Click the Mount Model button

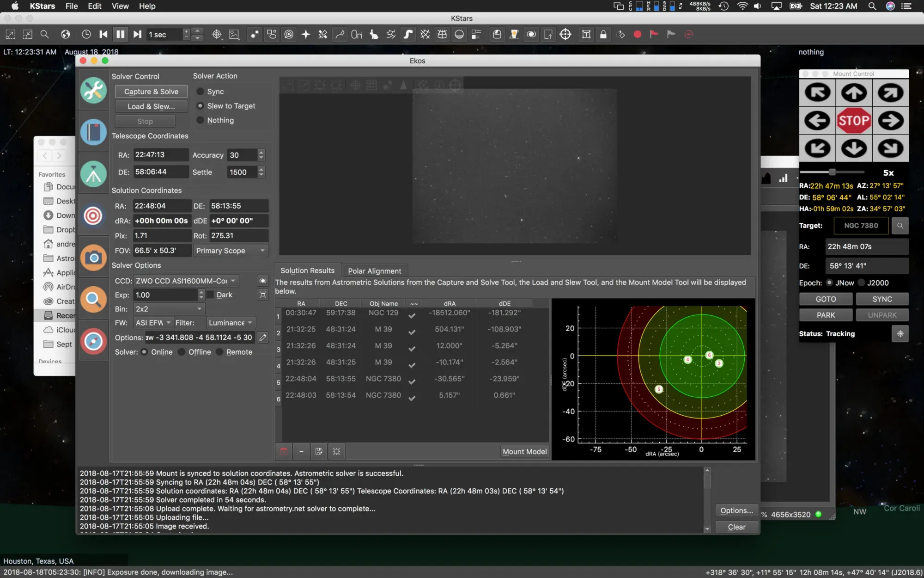click(x=524, y=451)
